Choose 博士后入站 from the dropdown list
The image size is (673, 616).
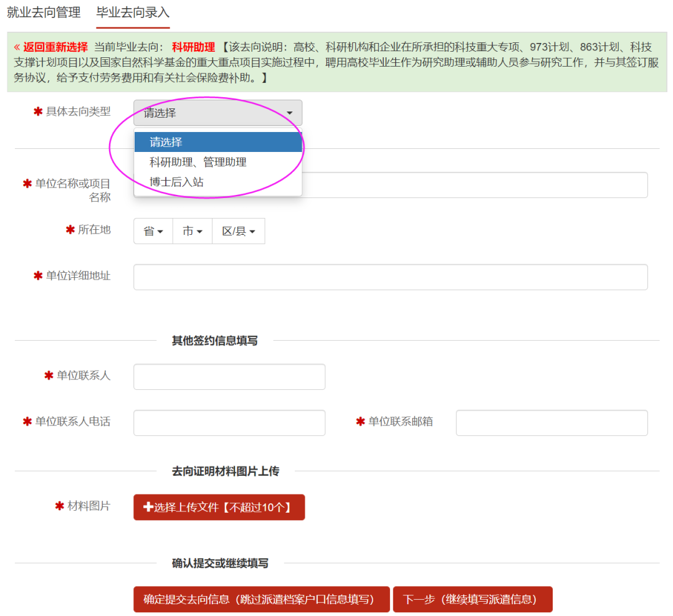pos(218,182)
